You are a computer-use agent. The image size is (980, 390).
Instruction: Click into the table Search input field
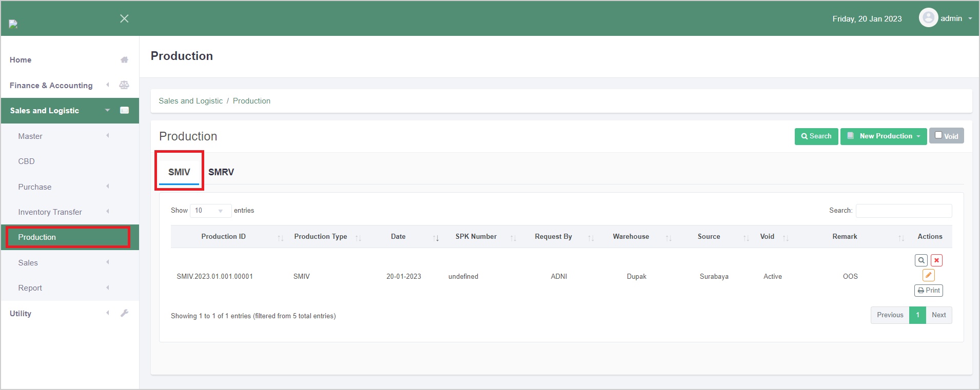click(x=904, y=211)
